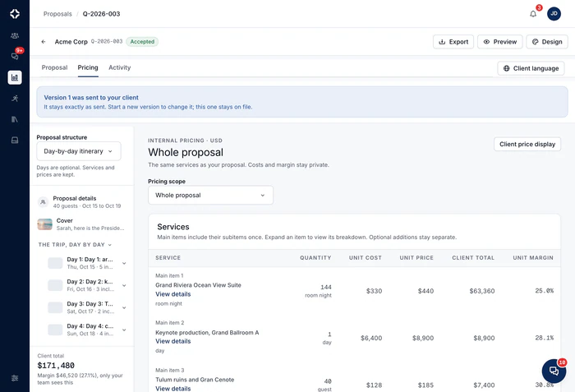This screenshot has height=392, width=575.
Task: Open the notifications bell
Action: coord(533,14)
